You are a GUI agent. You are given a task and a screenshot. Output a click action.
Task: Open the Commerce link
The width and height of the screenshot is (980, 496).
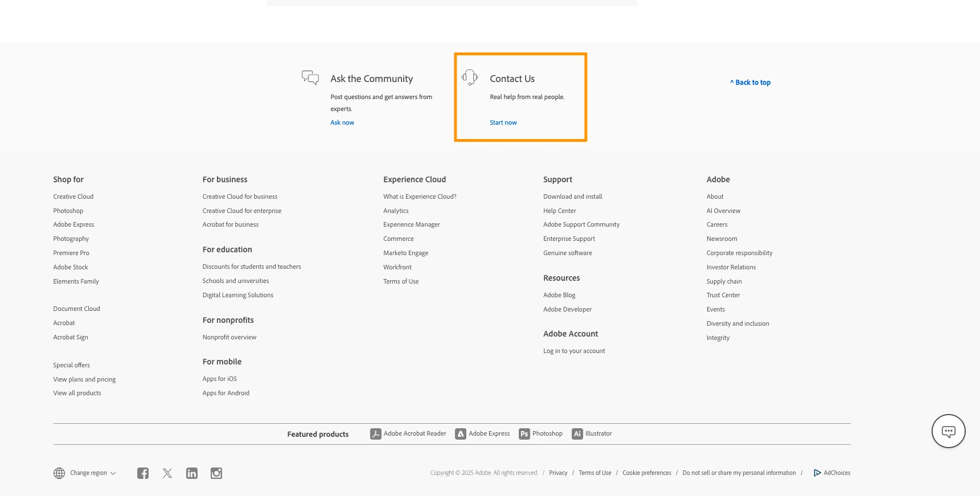coord(399,239)
